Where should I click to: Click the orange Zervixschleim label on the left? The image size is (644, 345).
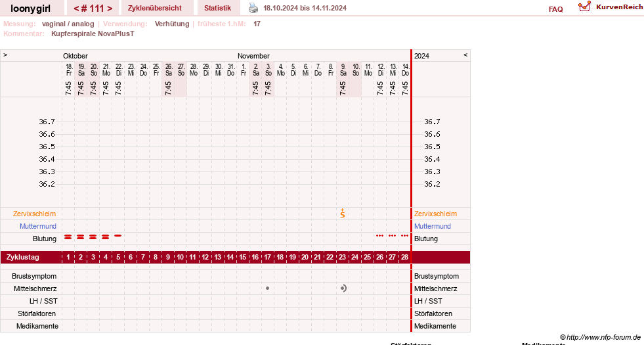[34, 214]
